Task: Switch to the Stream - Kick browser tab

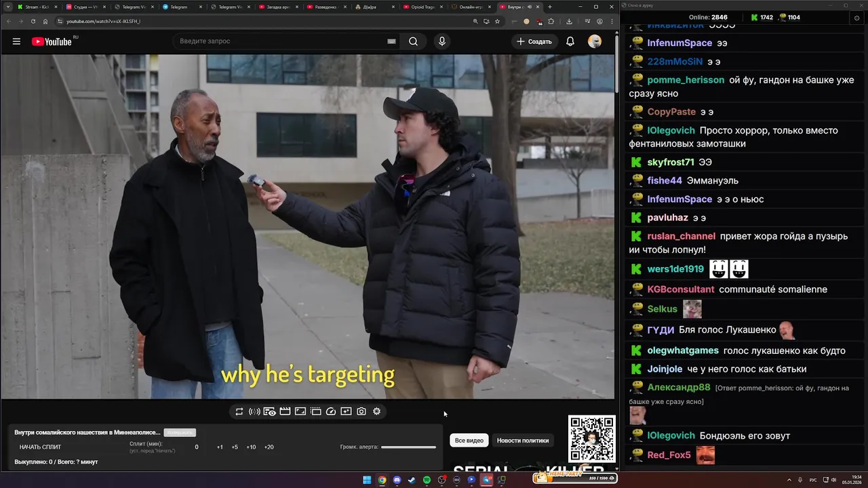Action: (x=37, y=7)
